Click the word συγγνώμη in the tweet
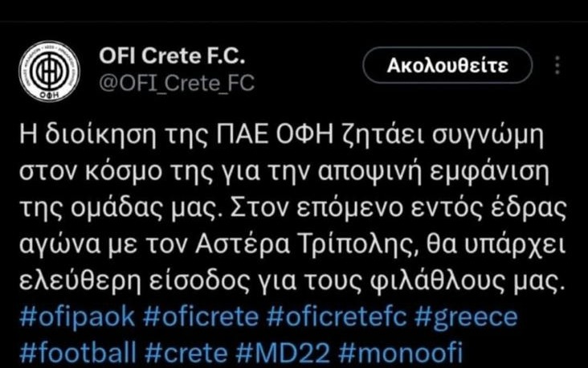 click(488, 137)
